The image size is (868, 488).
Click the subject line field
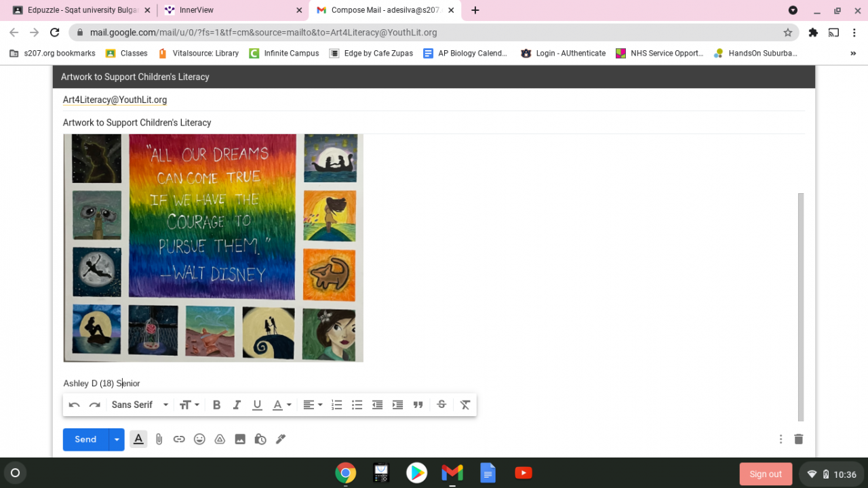click(x=434, y=123)
